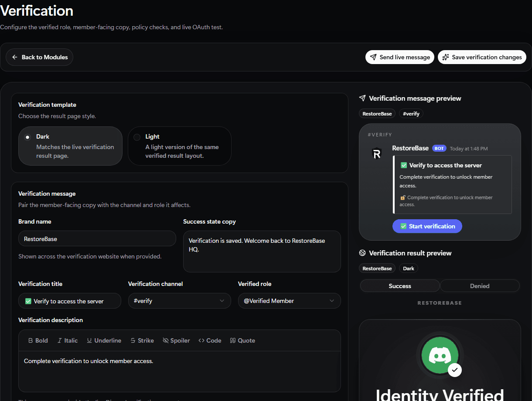Click the Italic formatting icon
The width and height of the screenshot is (532, 401).
tap(60, 340)
